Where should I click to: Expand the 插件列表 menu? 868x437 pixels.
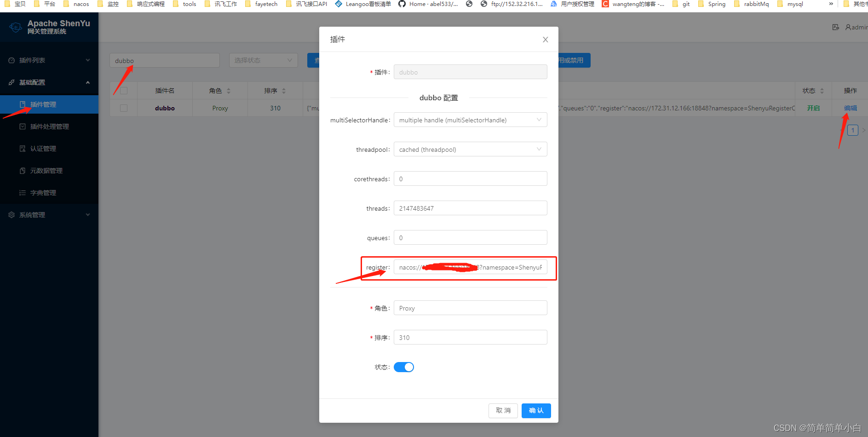point(49,60)
